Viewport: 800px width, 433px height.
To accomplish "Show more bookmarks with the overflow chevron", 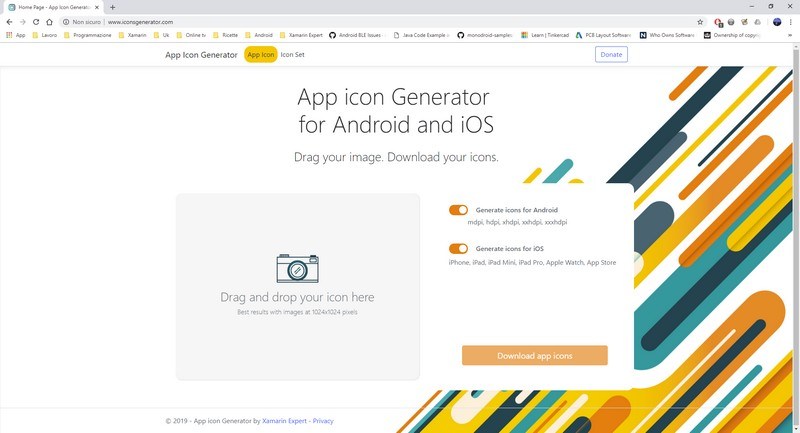I will [x=790, y=35].
